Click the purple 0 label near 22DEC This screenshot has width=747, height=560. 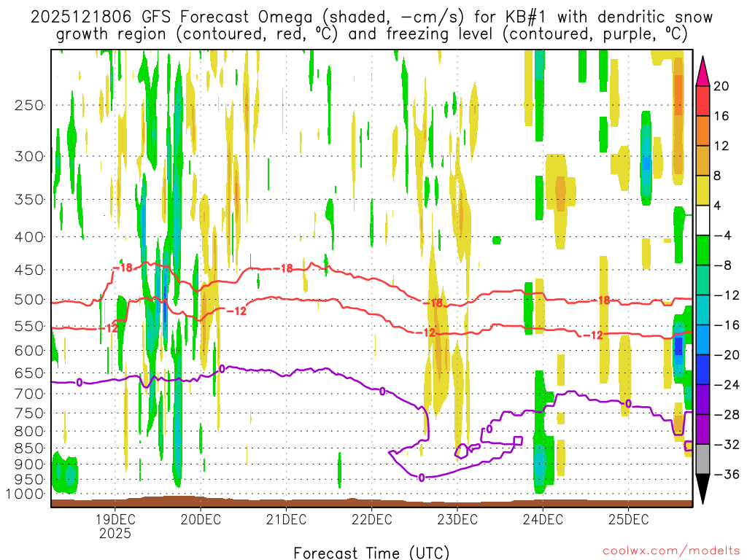[x=382, y=392]
